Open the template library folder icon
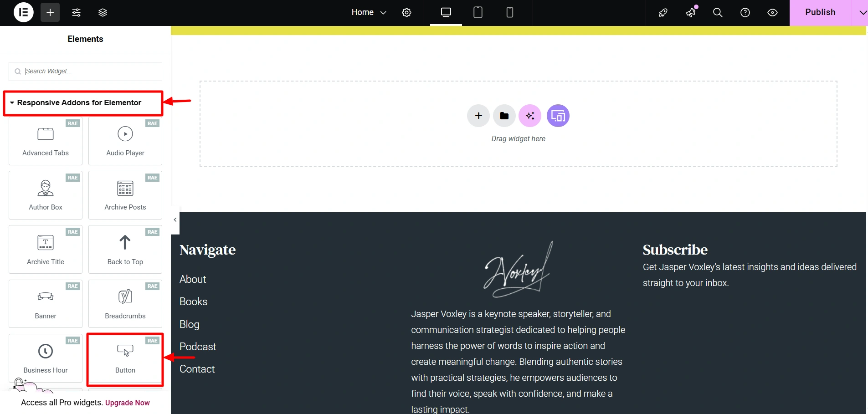Screen dimensions: 868x414 point(504,116)
